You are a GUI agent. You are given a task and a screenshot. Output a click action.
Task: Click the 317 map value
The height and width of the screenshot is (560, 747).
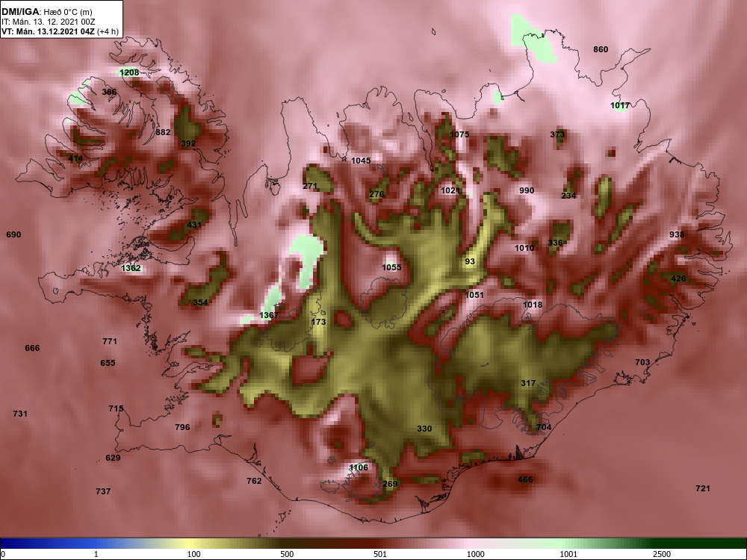click(528, 383)
